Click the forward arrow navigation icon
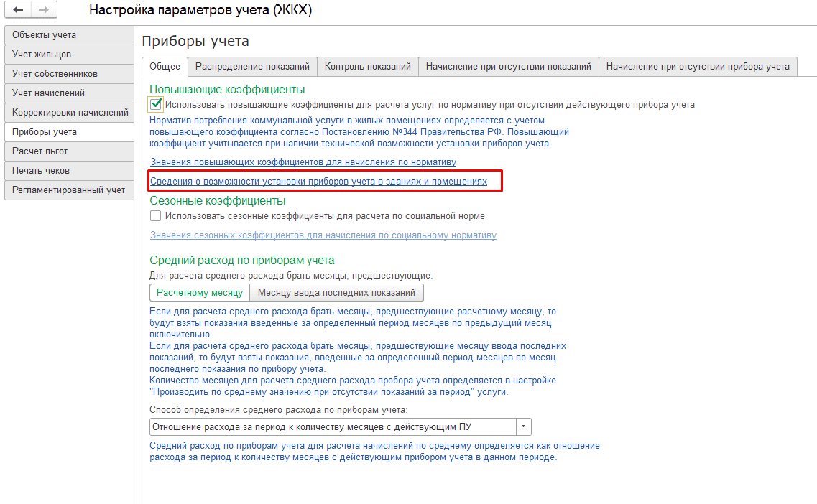Image resolution: width=817 pixels, height=504 pixels. click(x=45, y=10)
